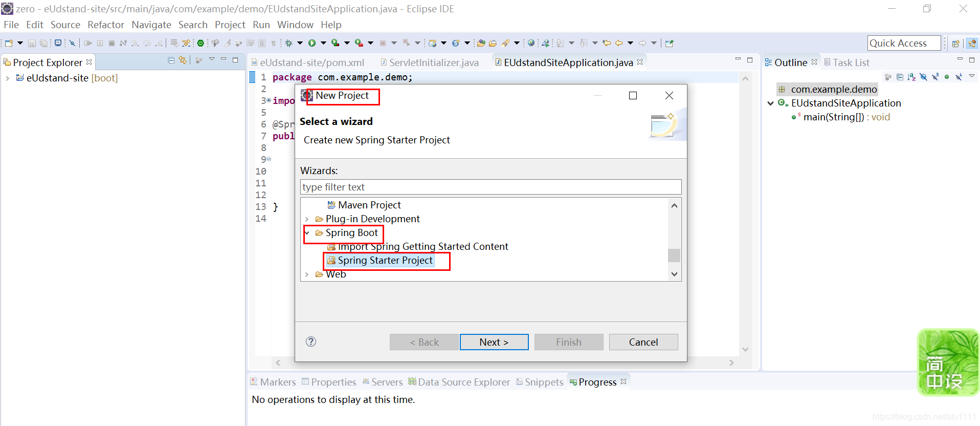Viewport: 980px width, 426px height.
Task: Click the disabled Finish button
Action: 569,342
